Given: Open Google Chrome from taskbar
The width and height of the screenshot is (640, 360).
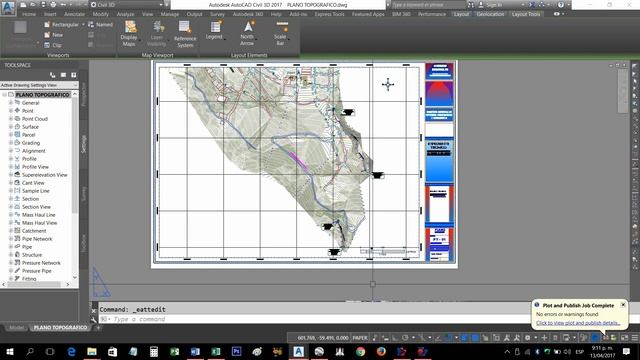Looking at the screenshot, I should point(360,351).
